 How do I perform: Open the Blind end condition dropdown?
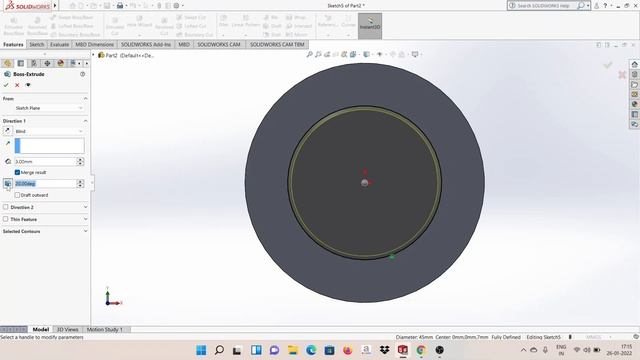(x=49, y=131)
